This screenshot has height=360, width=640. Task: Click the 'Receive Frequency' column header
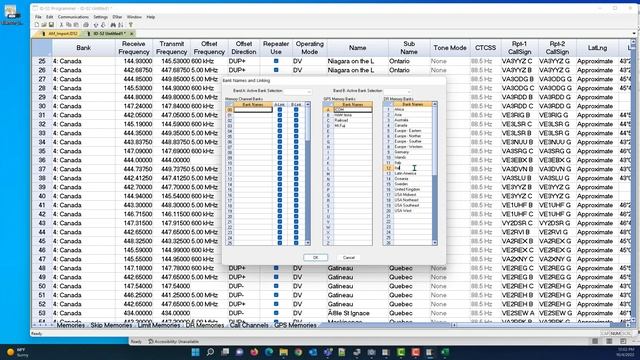coord(134,48)
